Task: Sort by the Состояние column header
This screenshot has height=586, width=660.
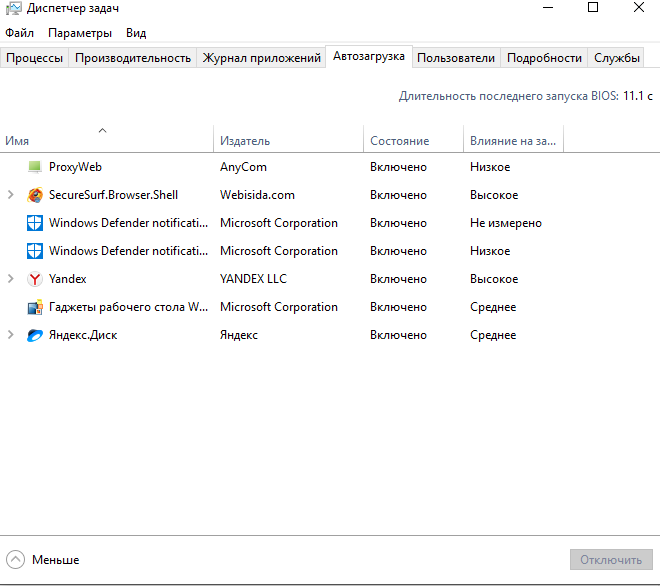Action: point(413,139)
